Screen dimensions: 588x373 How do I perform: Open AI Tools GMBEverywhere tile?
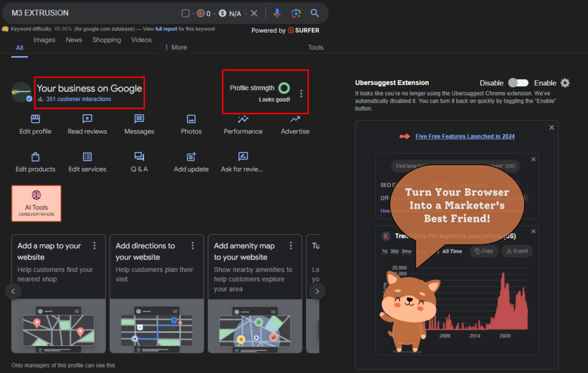[36, 204]
